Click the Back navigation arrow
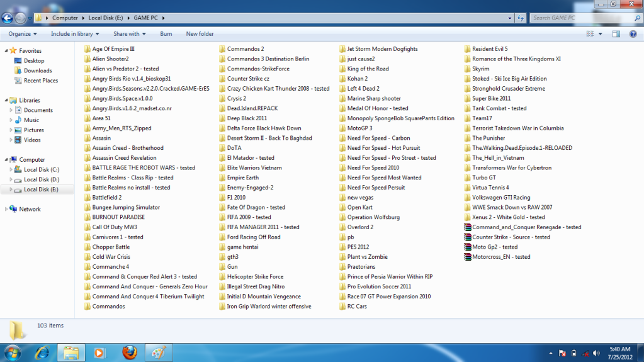 click(x=8, y=18)
